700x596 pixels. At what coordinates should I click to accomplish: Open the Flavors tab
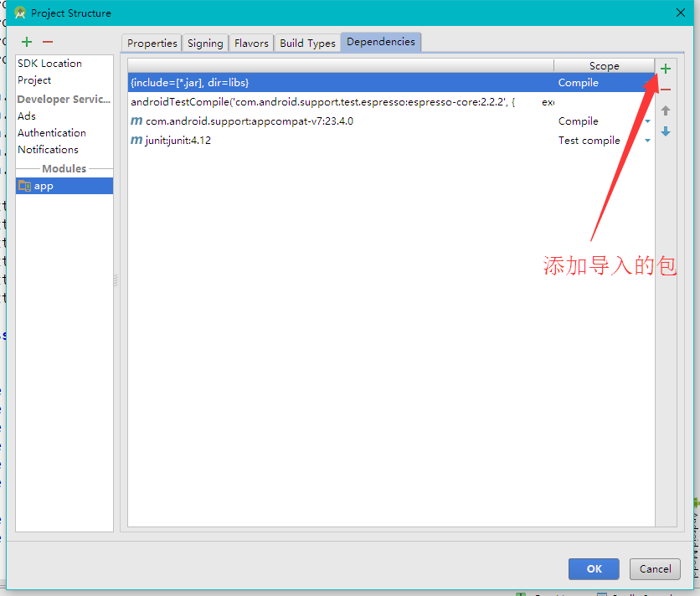(x=251, y=44)
